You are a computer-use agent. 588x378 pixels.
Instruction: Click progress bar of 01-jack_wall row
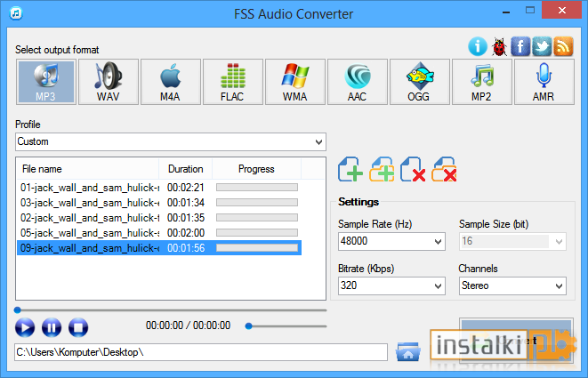coord(257,187)
